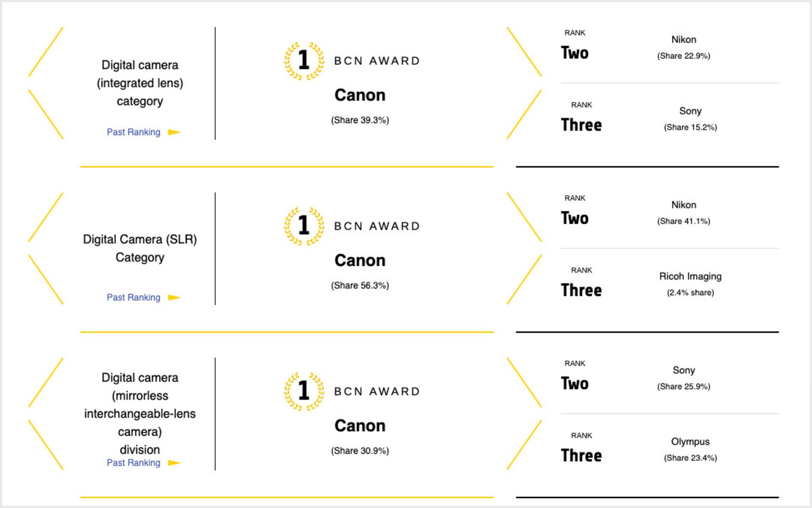This screenshot has height=508, width=812.
Task: Click the laurel badge for integrated lens category
Action: coord(304,60)
